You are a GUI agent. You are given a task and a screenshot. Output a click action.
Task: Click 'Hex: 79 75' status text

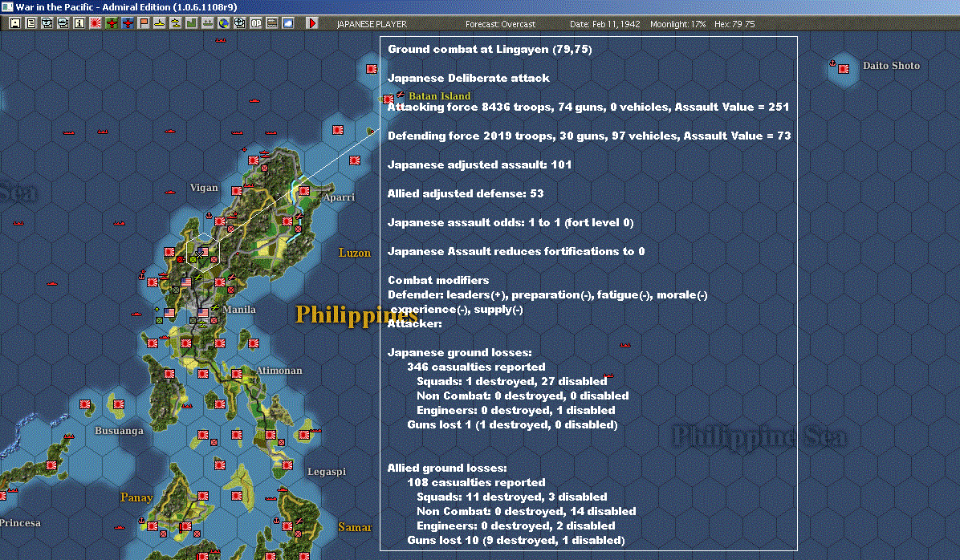(734, 24)
